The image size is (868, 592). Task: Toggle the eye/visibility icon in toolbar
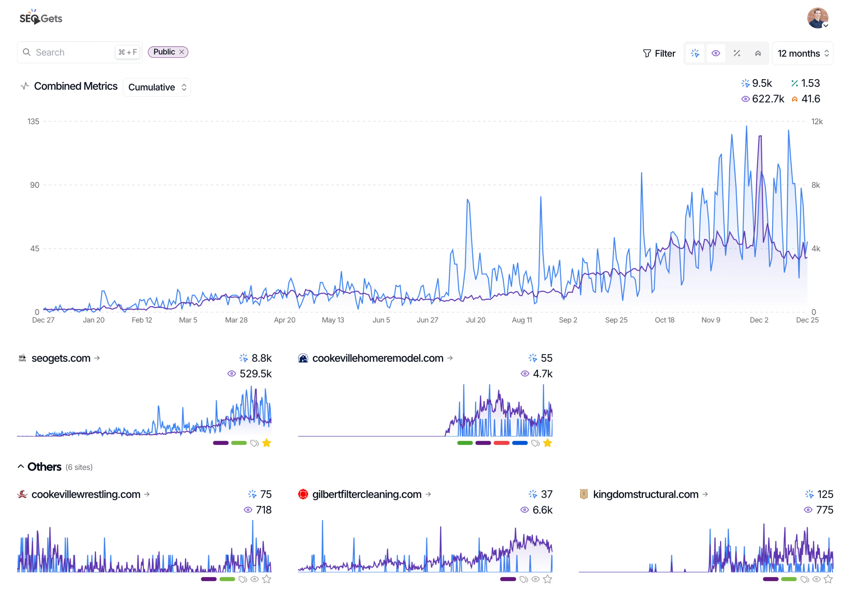[716, 53]
